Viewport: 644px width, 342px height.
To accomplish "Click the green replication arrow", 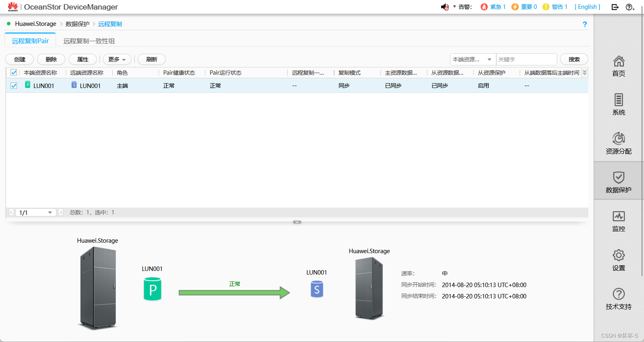I will (234, 292).
